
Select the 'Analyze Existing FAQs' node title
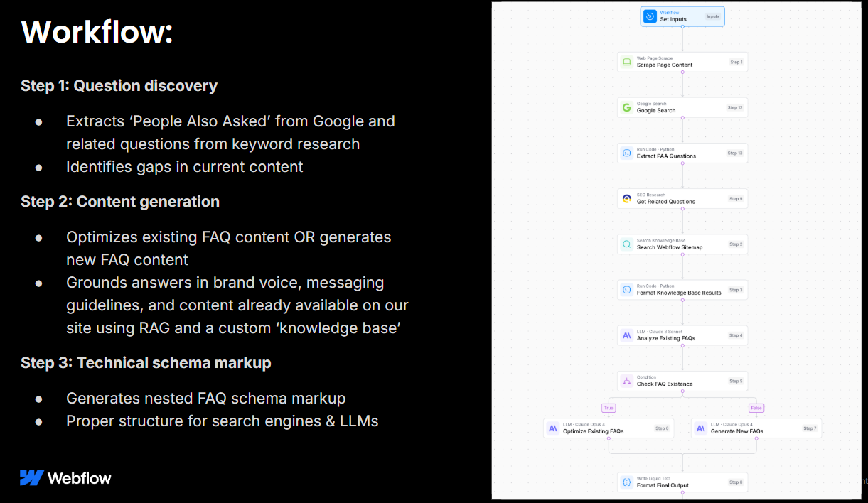tap(666, 338)
